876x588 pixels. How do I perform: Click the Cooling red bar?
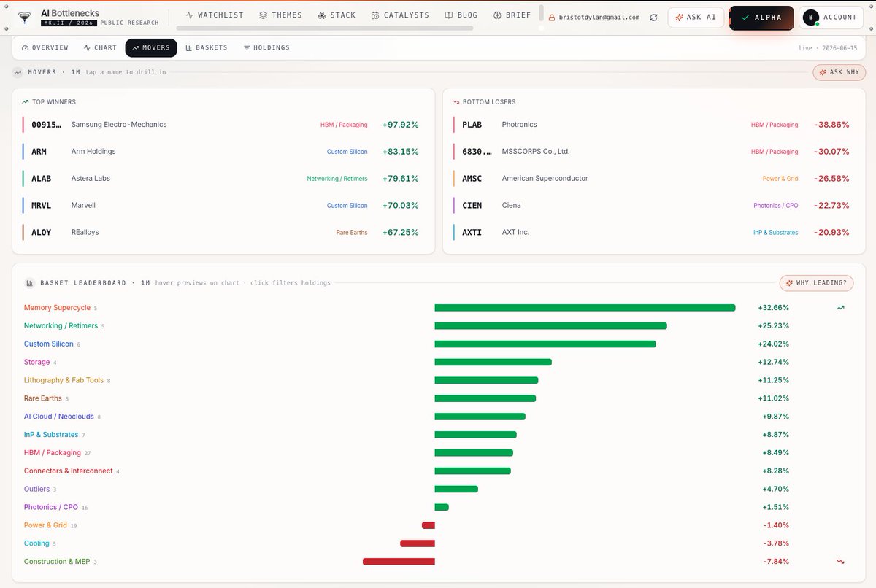(418, 543)
